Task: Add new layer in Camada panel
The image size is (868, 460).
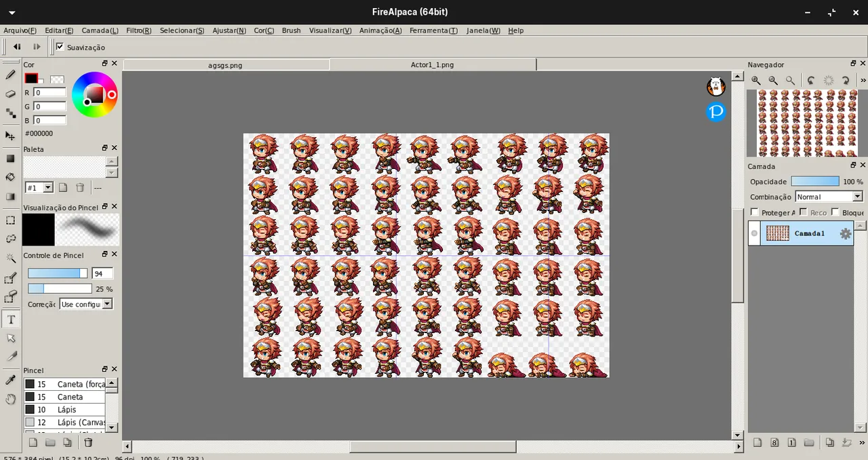Action: pyautogui.click(x=757, y=442)
